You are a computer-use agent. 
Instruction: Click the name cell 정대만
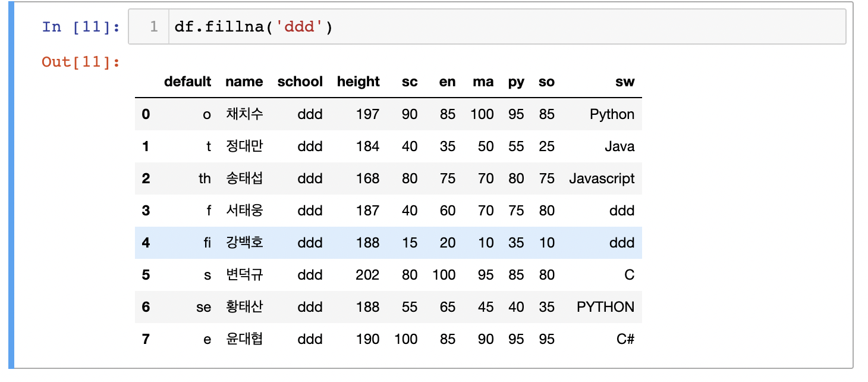coord(244,146)
